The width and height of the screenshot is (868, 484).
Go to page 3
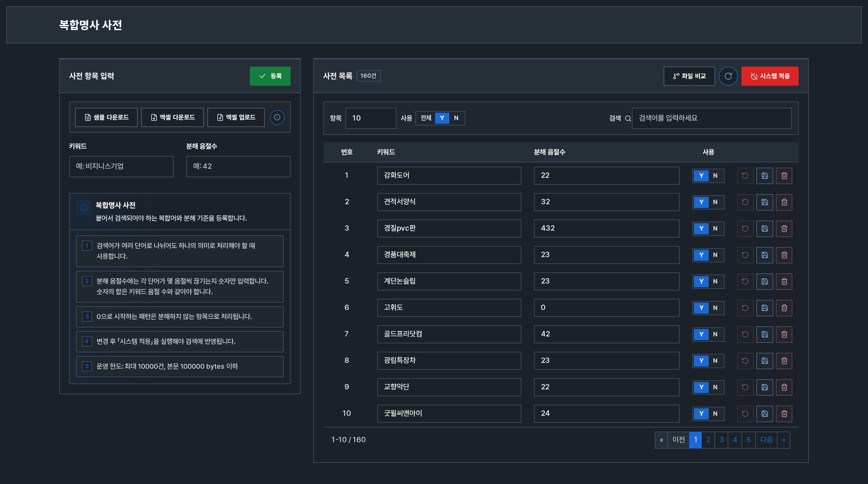tap(721, 440)
